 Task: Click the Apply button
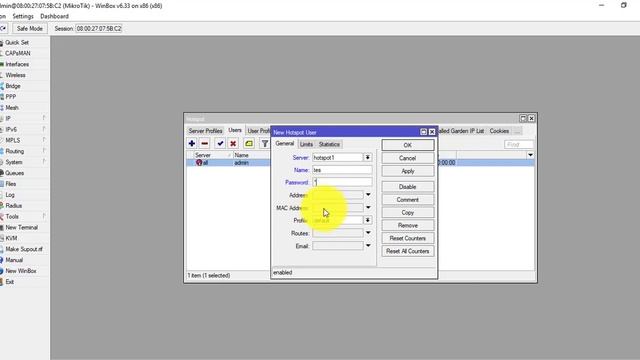[407, 171]
